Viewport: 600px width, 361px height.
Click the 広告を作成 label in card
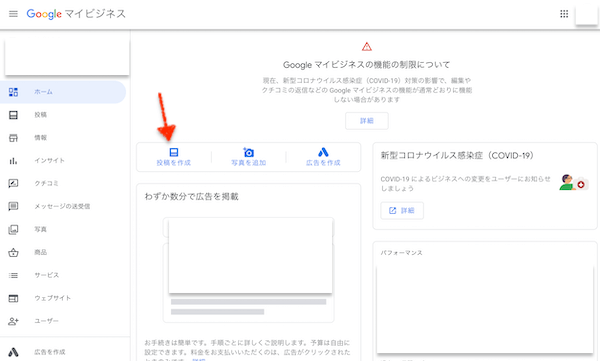tap(323, 163)
